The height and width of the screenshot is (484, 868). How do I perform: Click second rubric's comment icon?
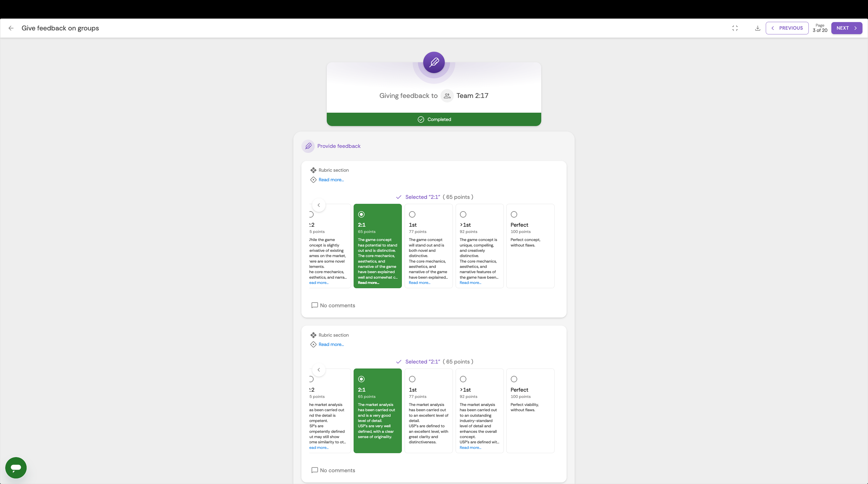314,470
